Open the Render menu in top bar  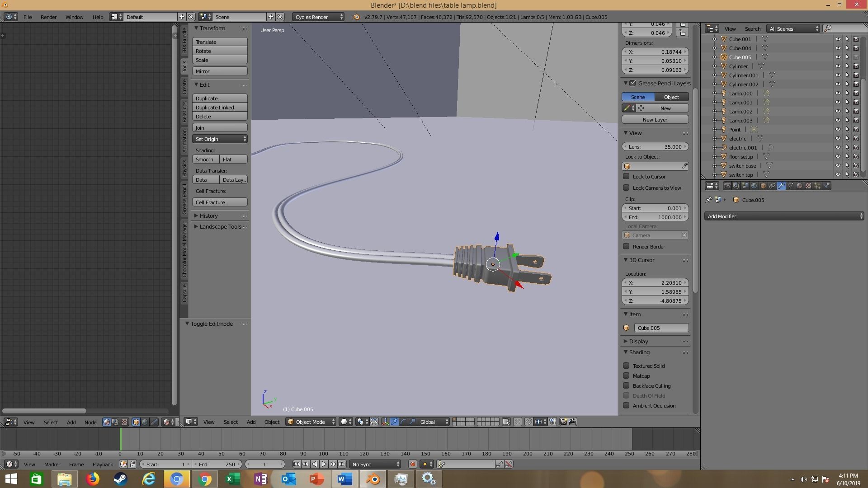pyautogui.click(x=48, y=17)
